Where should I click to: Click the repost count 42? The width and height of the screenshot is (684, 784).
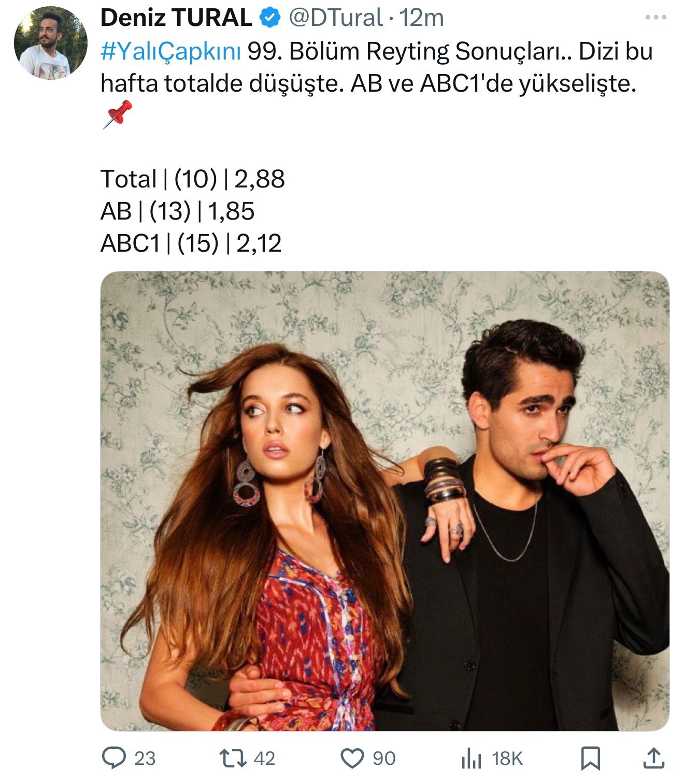click(x=264, y=759)
